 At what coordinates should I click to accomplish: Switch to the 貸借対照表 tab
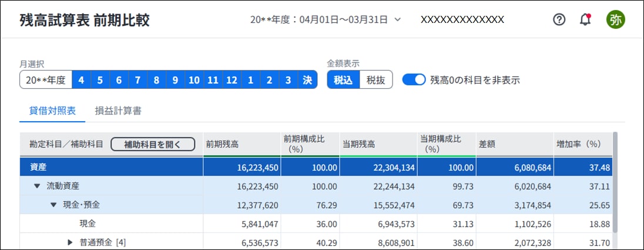click(x=52, y=110)
